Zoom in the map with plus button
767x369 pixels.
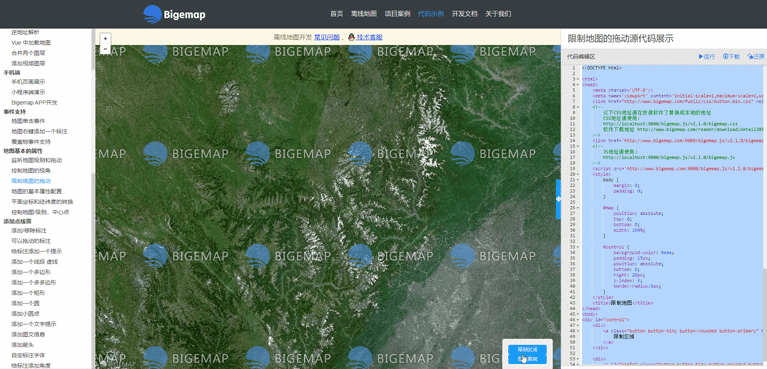(x=105, y=38)
